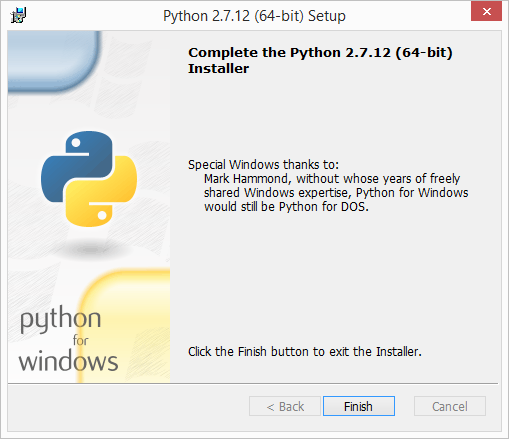Close the Python Setup window
This screenshot has width=509, height=439.
[486, 12]
